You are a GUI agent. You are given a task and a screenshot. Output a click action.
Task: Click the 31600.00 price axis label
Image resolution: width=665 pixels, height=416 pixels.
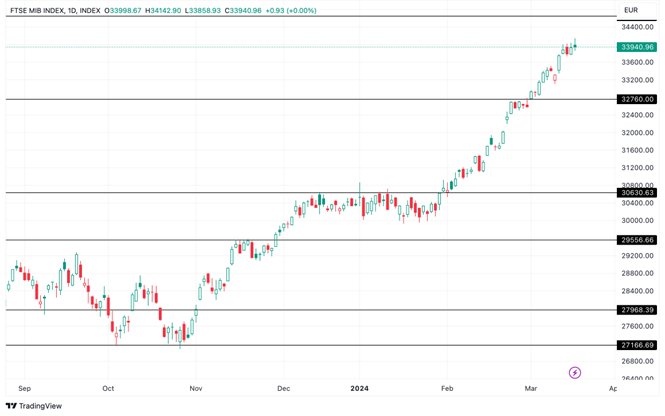pyautogui.click(x=637, y=150)
